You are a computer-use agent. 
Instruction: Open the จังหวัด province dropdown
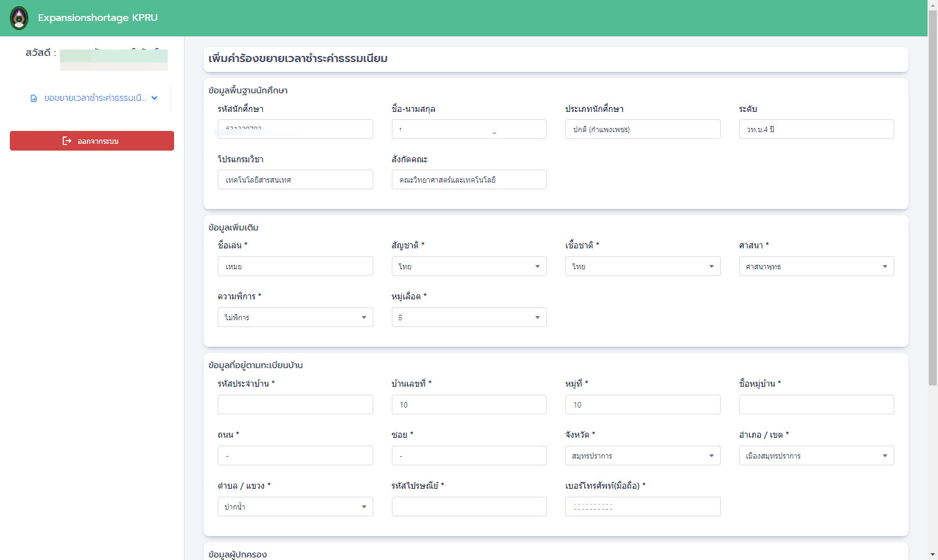pos(643,455)
